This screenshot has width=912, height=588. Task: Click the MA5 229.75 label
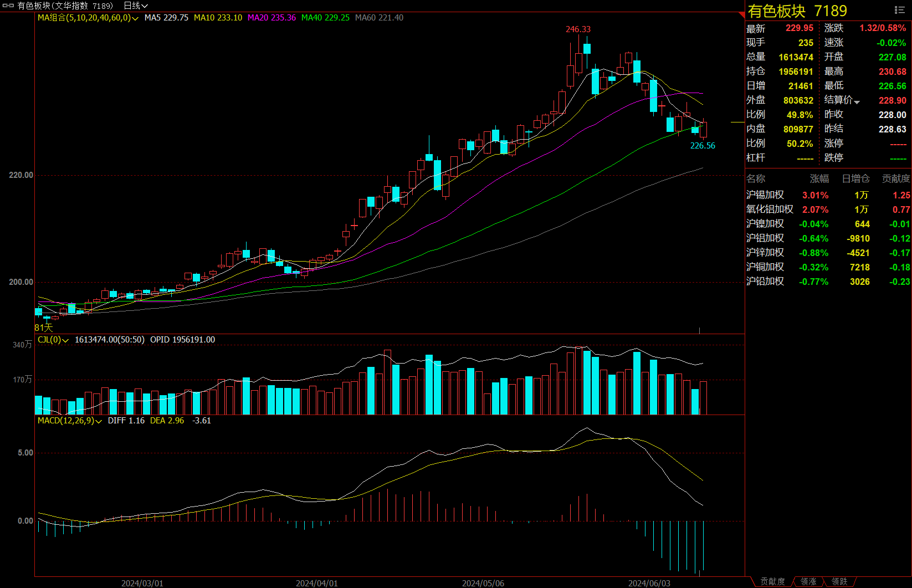pos(166,18)
